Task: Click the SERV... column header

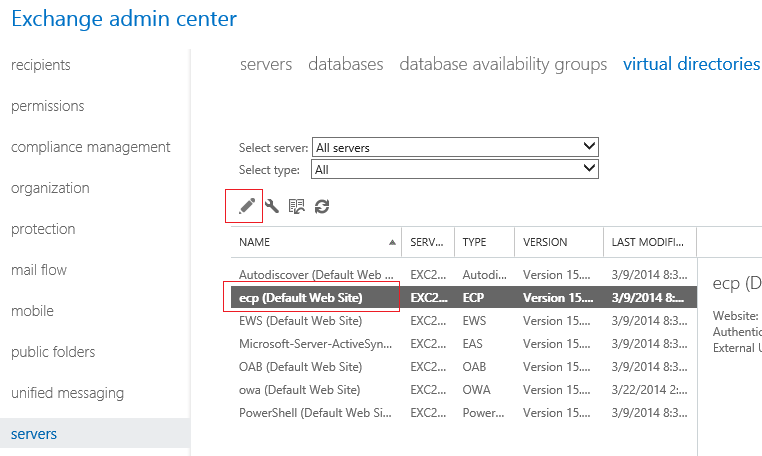Action: [427, 242]
